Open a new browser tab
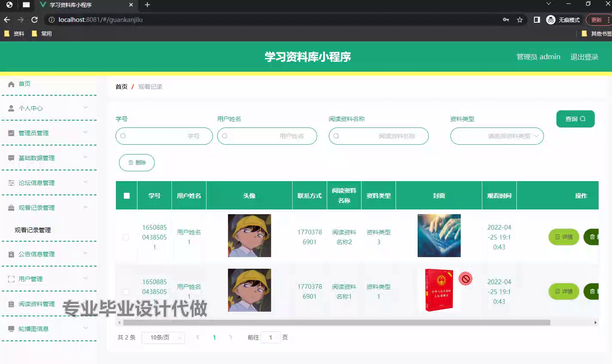This screenshot has height=364, width=612. click(147, 5)
